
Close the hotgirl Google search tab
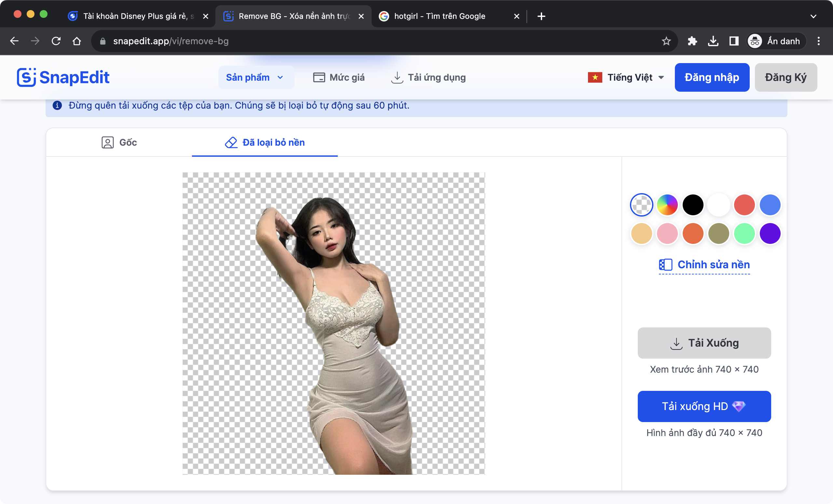coord(517,16)
